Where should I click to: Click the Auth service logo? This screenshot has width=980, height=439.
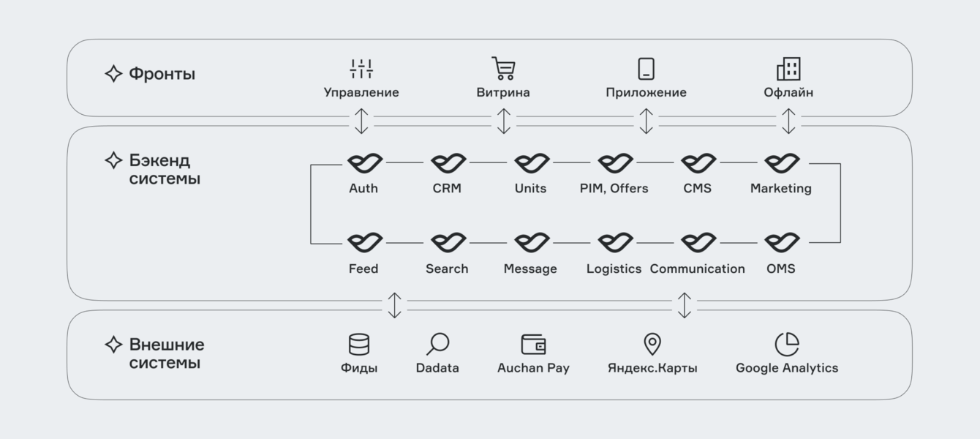pyautogui.click(x=364, y=163)
